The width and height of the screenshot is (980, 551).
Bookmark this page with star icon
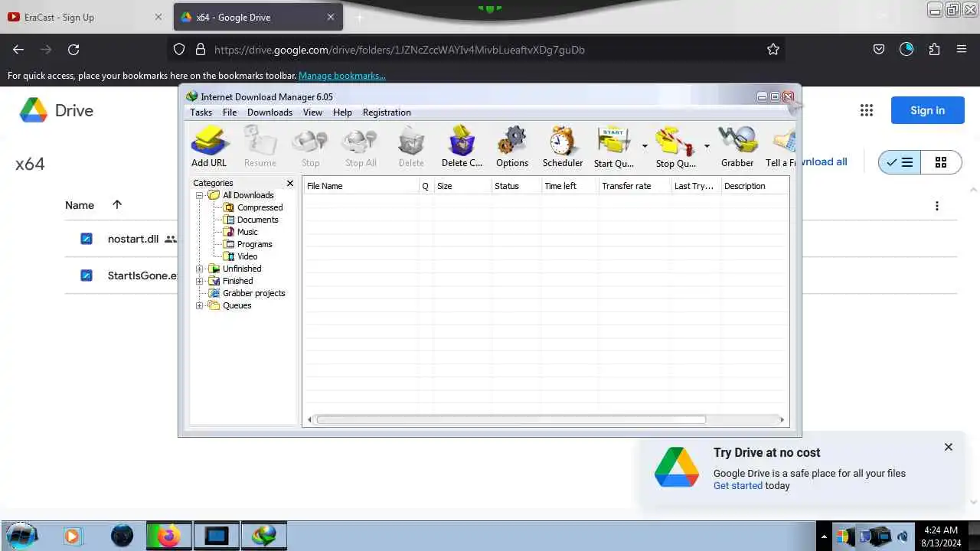click(x=773, y=50)
